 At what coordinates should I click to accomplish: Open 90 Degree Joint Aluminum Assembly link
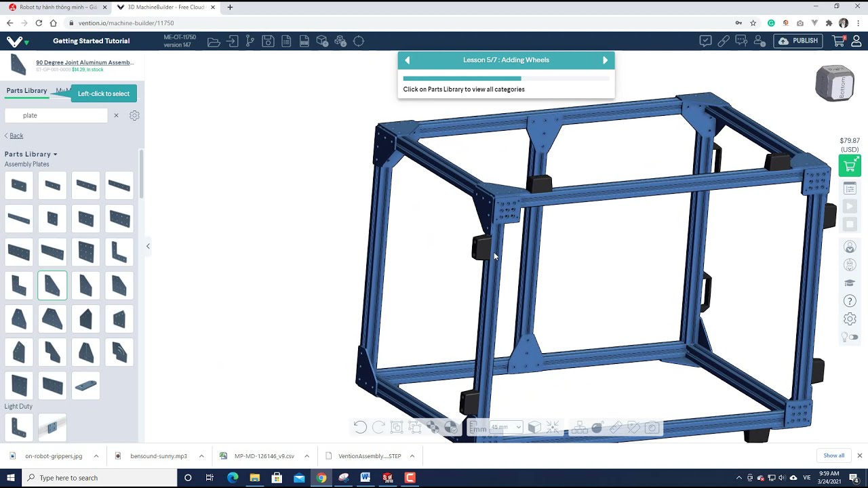[x=85, y=62]
